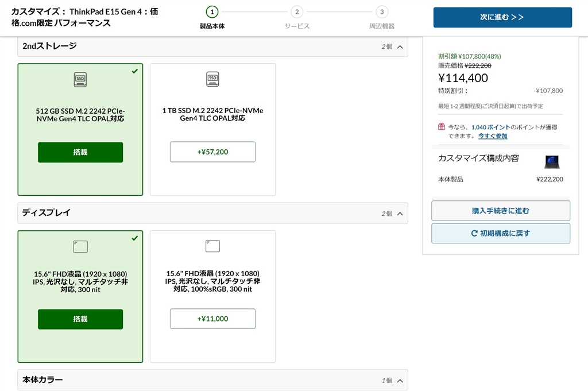Click the 300 nit FHD display icon
The width and height of the screenshot is (588, 391).
pyautogui.click(x=80, y=247)
